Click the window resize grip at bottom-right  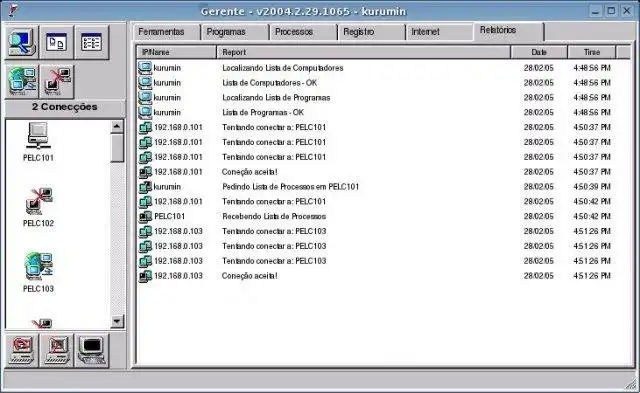[632, 385]
